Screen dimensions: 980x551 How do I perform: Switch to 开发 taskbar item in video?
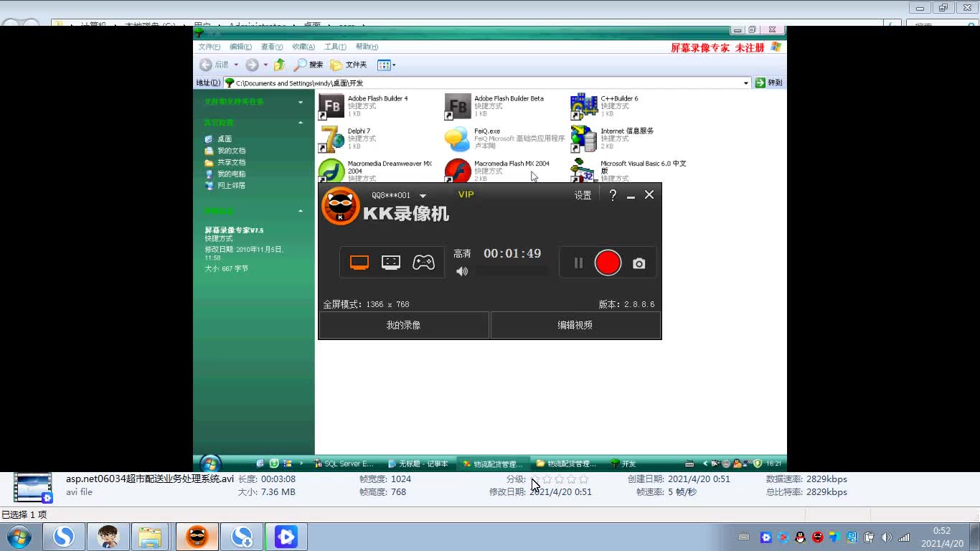(x=623, y=463)
